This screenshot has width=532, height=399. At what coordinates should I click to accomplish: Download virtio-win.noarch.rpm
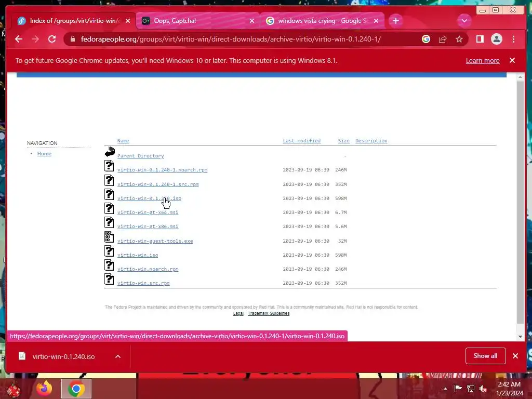point(148,269)
